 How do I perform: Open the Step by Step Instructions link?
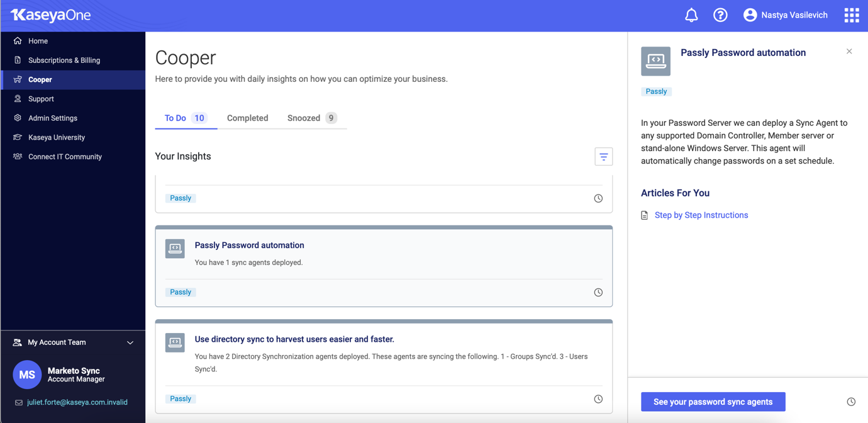pos(701,215)
